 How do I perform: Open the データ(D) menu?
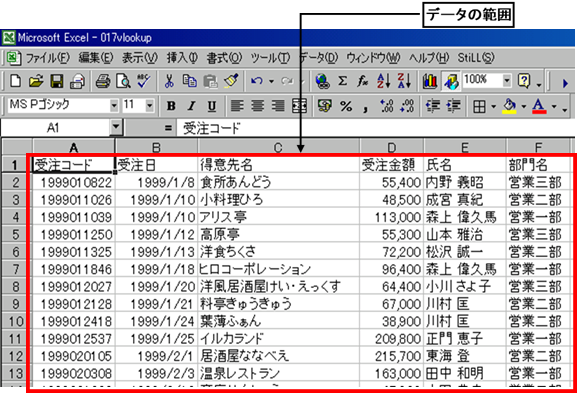[x=318, y=58]
